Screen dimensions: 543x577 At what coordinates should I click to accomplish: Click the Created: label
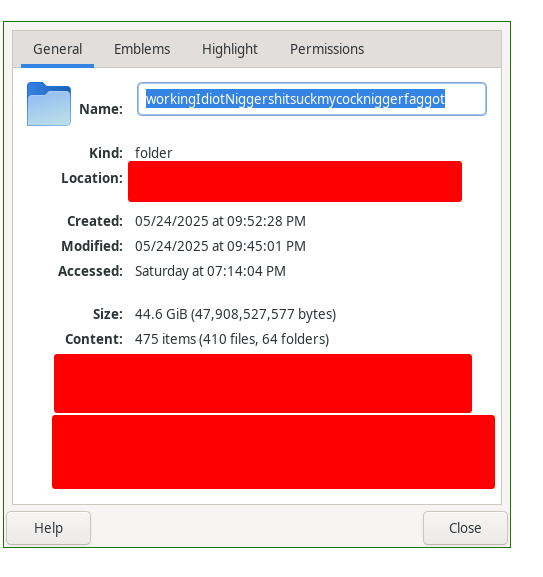click(x=95, y=221)
